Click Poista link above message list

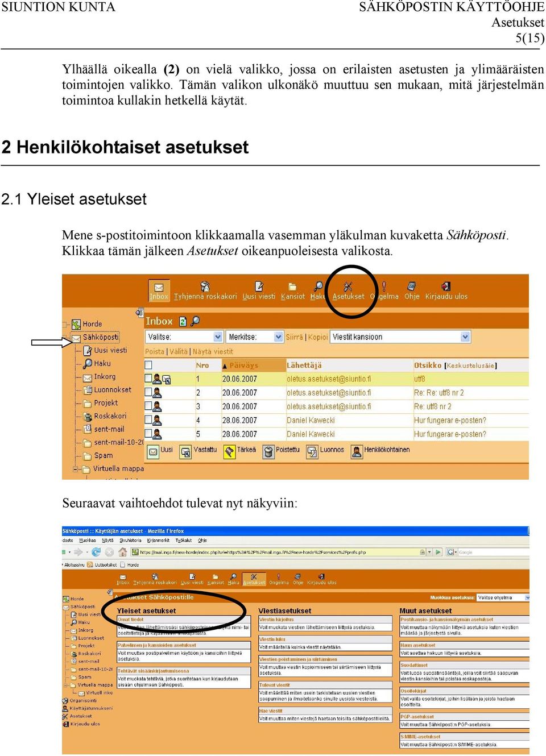point(154,352)
